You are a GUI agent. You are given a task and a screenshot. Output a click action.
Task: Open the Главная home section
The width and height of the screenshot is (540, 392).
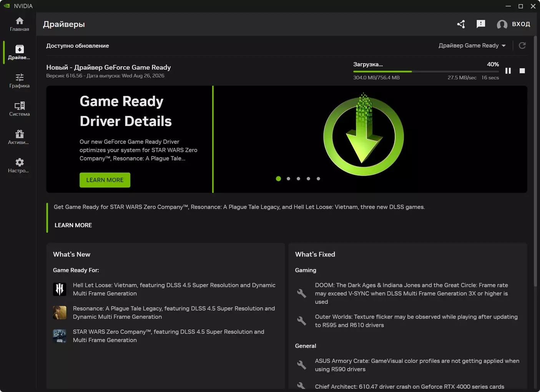[x=19, y=24]
